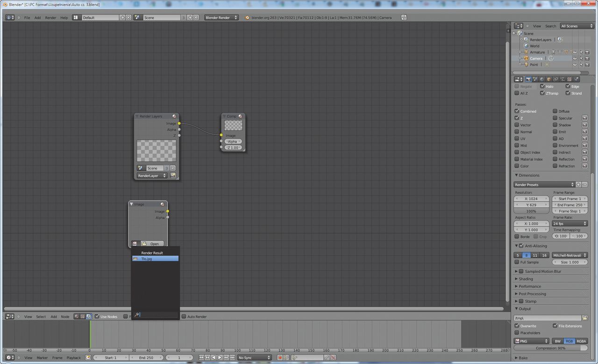Open the PNG file format dropdown
This screenshot has width=598, height=364.
[532, 341]
